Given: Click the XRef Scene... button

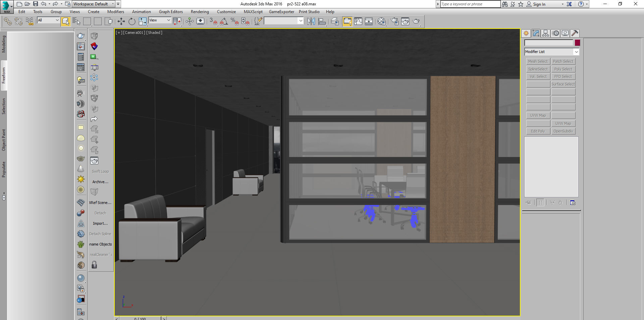Looking at the screenshot, I should click(x=100, y=203).
